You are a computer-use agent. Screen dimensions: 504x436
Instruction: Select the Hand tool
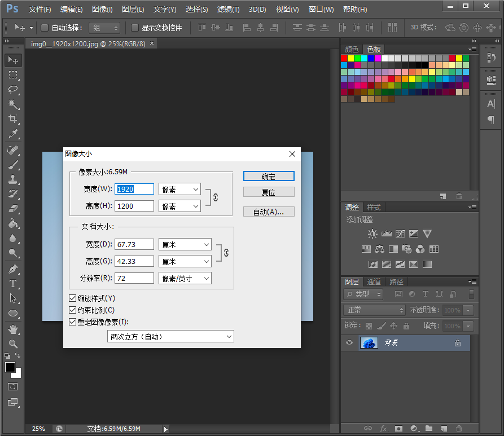point(12,329)
